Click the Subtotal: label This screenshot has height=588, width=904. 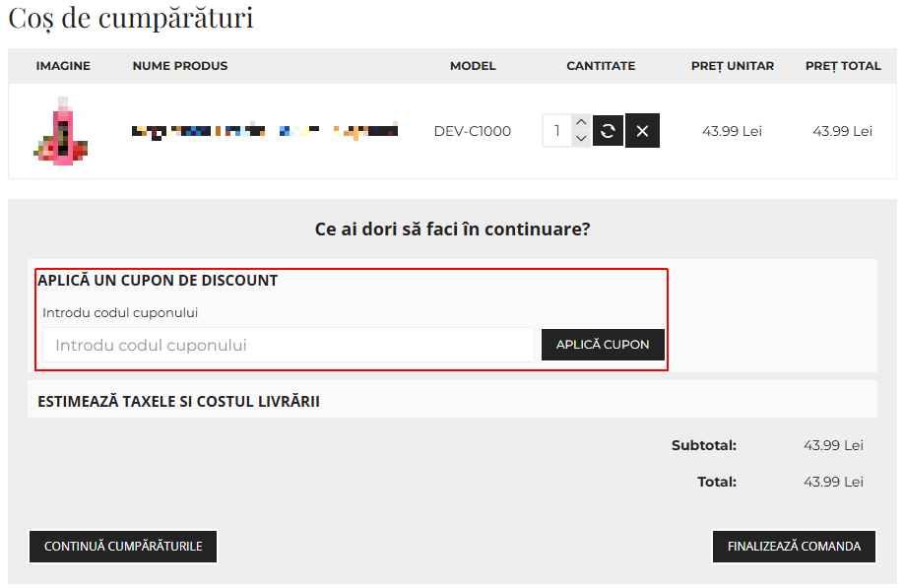click(x=704, y=445)
